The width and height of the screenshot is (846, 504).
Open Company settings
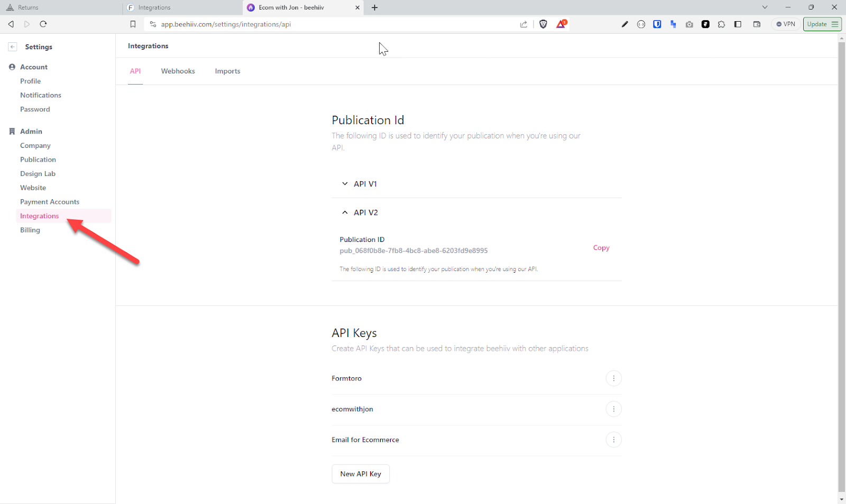[35, 146]
